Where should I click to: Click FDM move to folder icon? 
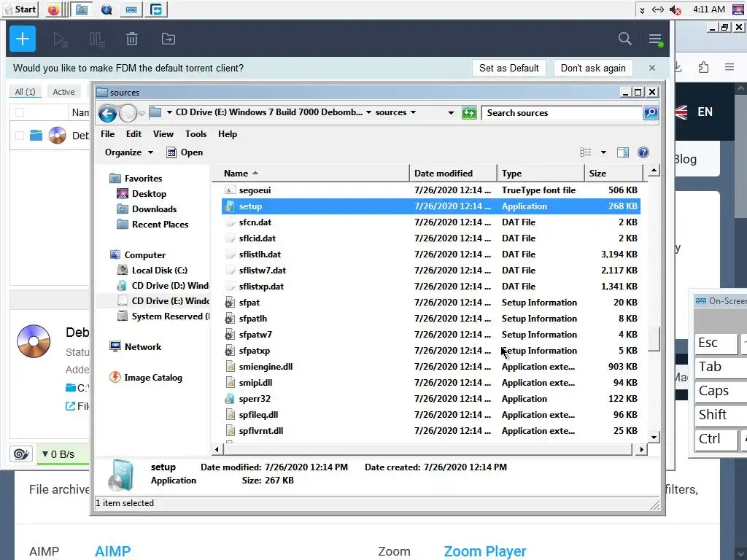pos(169,39)
